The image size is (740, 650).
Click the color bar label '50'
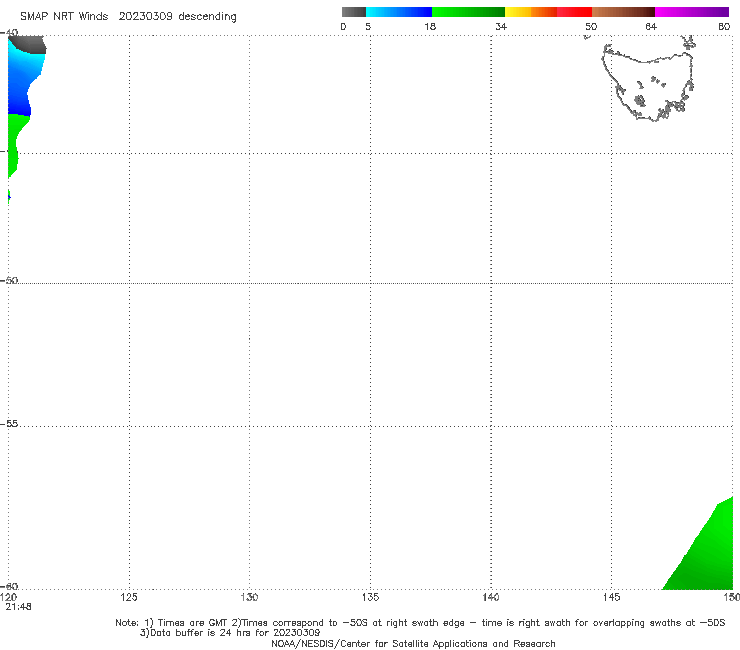tap(591, 26)
